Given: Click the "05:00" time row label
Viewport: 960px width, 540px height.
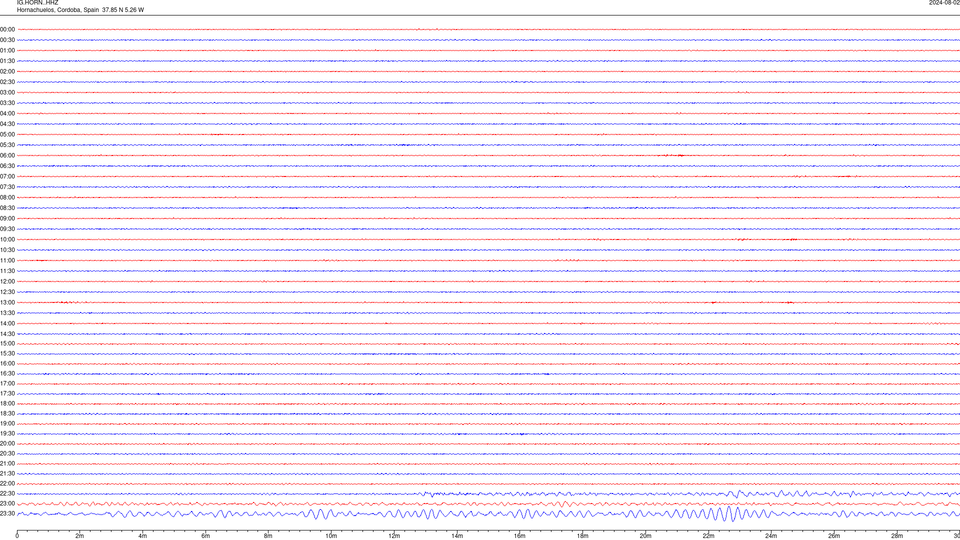Looking at the screenshot, I should (x=7, y=135).
